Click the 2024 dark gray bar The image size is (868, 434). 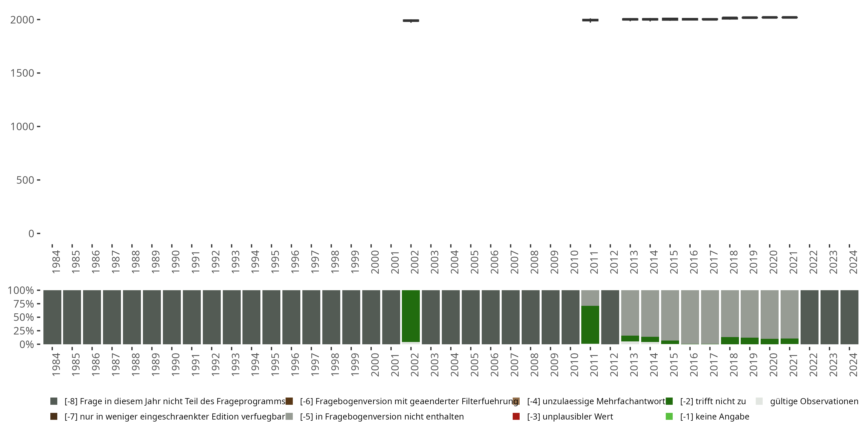(x=849, y=317)
